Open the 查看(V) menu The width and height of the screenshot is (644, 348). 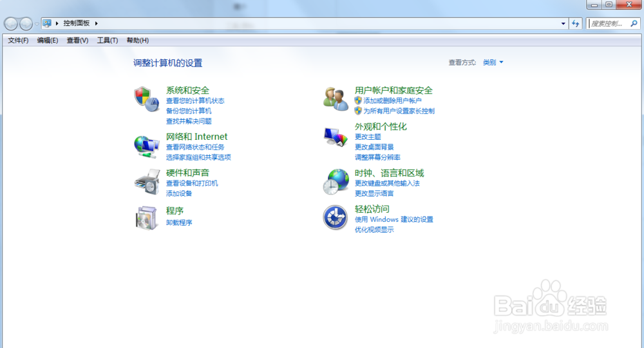77,40
